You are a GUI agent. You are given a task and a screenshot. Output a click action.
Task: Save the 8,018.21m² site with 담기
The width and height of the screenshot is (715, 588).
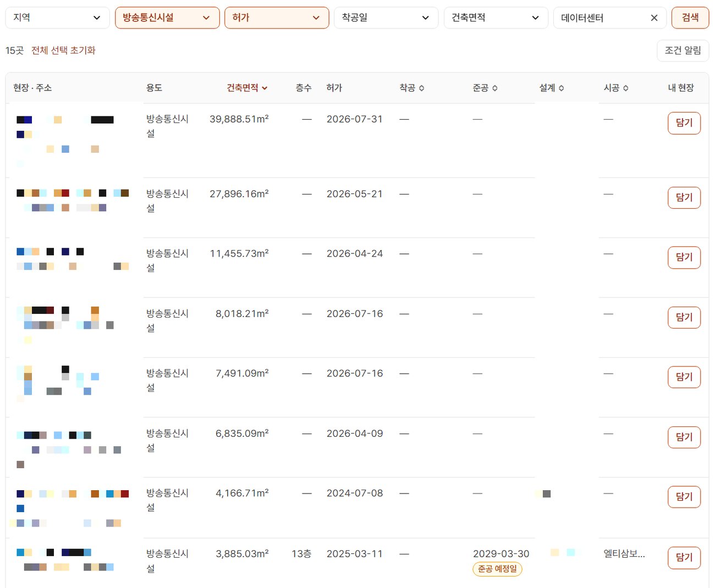point(684,318)
